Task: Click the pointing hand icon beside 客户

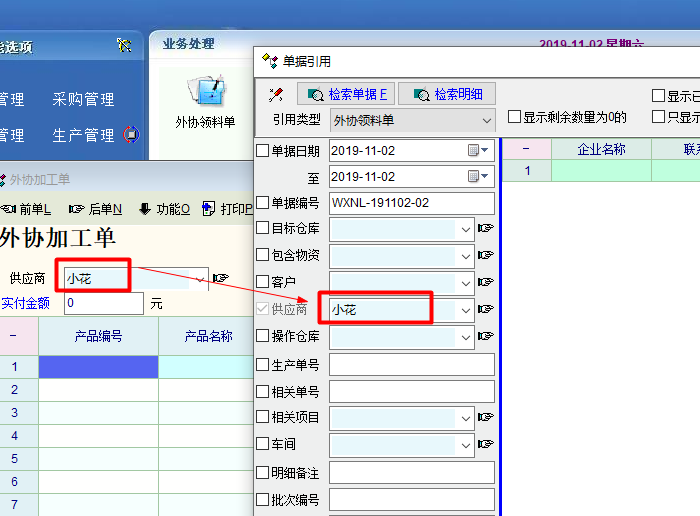Action: click(x=486, y=283)
